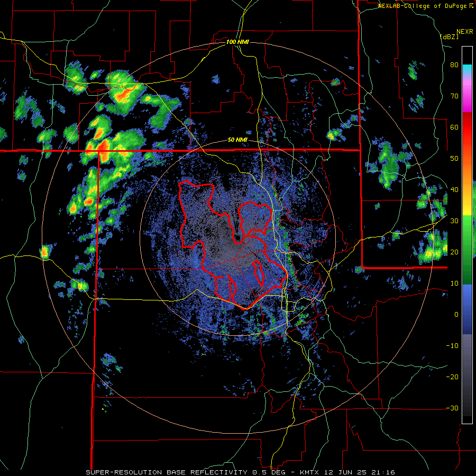
Task: Click the "100 NMI" range ring label
Action: (x=237, y=42)
